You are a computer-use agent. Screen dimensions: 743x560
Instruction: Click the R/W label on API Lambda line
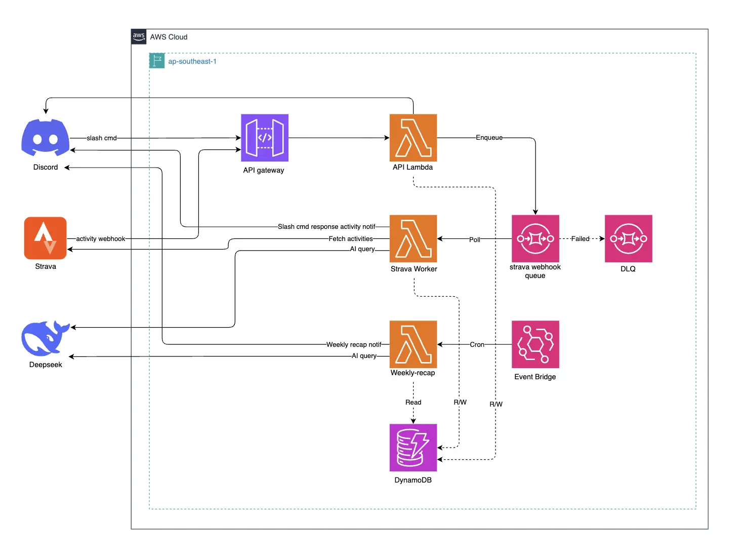pyautogui.click(x=496, y=404)
